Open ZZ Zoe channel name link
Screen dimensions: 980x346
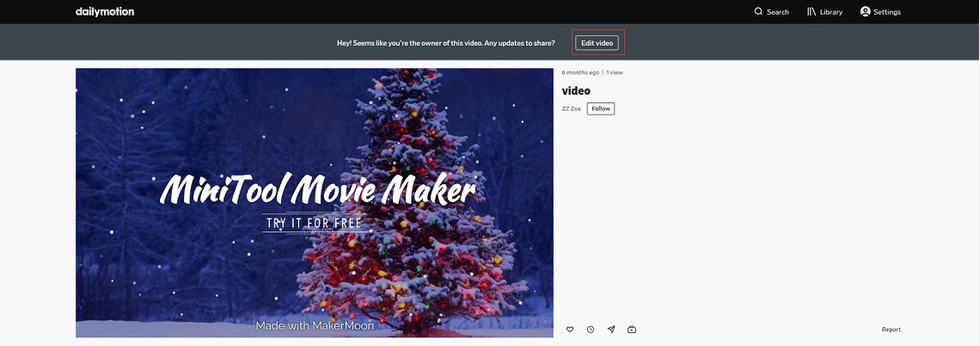point(572,108)
